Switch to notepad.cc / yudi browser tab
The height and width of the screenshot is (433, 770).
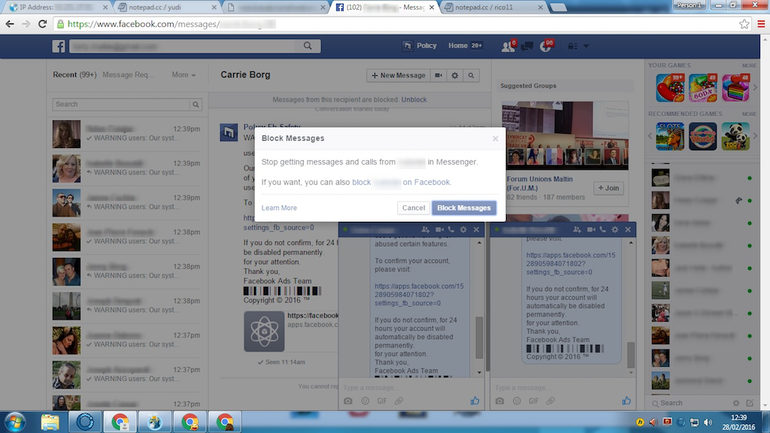tap(167, 7)
